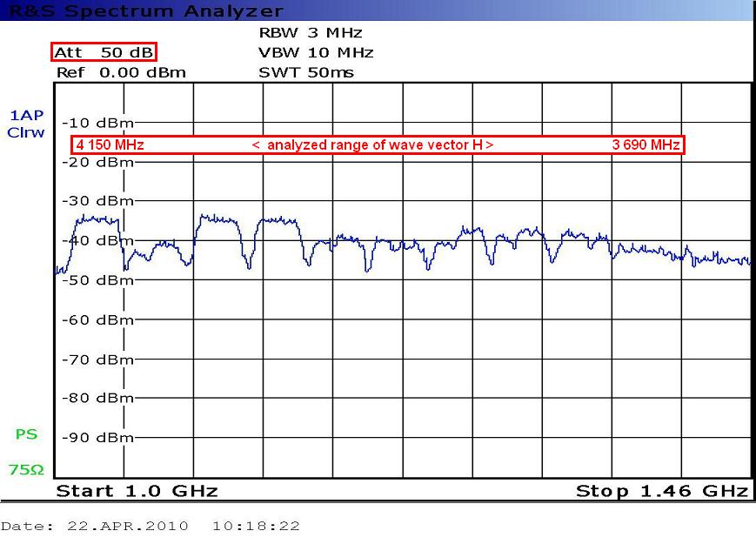Click the RBW 3 MHz readout
Image resolution: width=756 pixels, height=551 pixels.
[x=309, y=33]
